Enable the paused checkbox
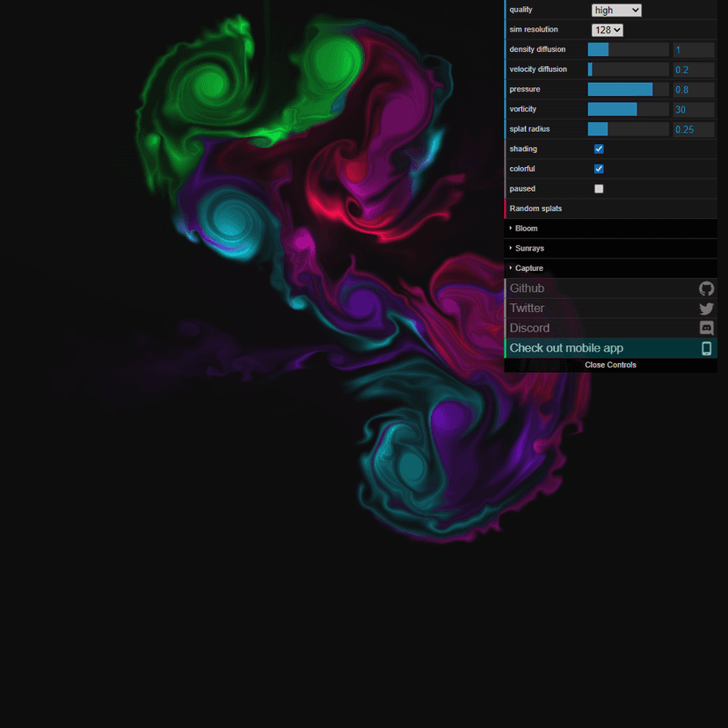The width and height of the screenshot is (728, 728). tap(599, 188)
